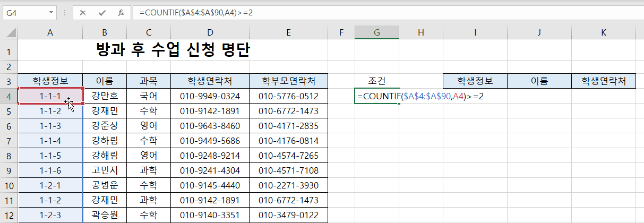Click the 학생연락처 header in column K
This screenshot has height=223, width=644.
pyautogui.click(x=604, y=81)
